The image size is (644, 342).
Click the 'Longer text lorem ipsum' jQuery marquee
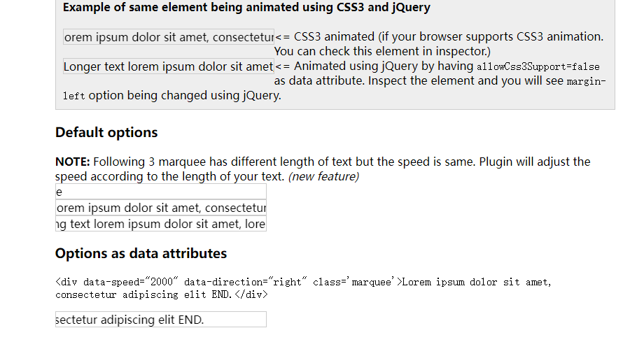click(169, 66)
